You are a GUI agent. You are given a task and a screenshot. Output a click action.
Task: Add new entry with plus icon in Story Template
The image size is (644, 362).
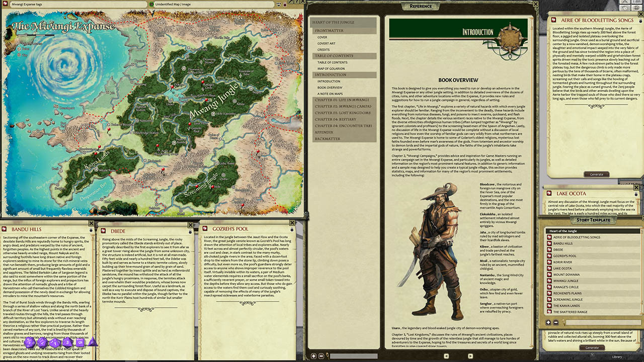click(x=548, y=322)
